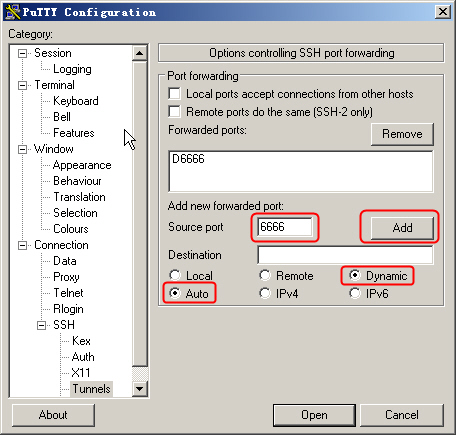The width and height of the screenshot is (456, 435).
Task: Open the Auth settings page
Action: pos(83,357)
